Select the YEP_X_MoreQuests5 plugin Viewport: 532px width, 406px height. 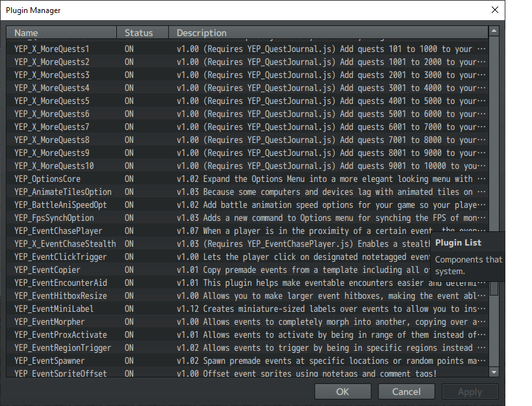click(x=247, y=101)
